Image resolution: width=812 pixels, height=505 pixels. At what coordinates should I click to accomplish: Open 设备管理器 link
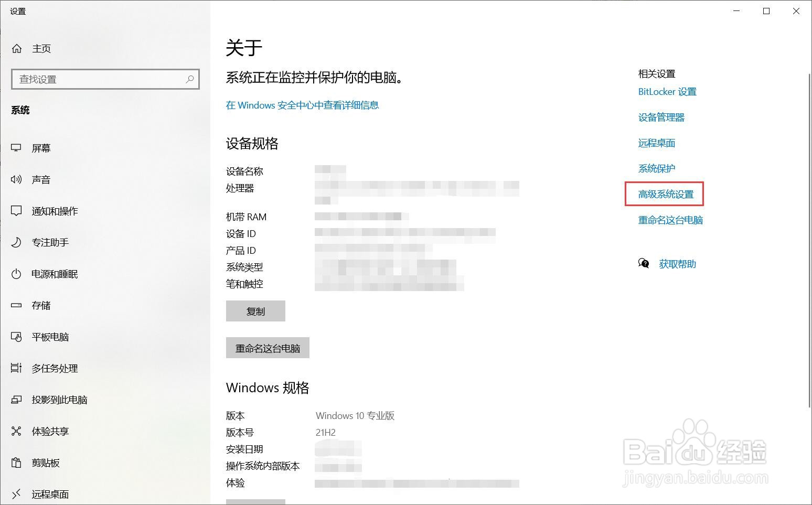(661, 117)
